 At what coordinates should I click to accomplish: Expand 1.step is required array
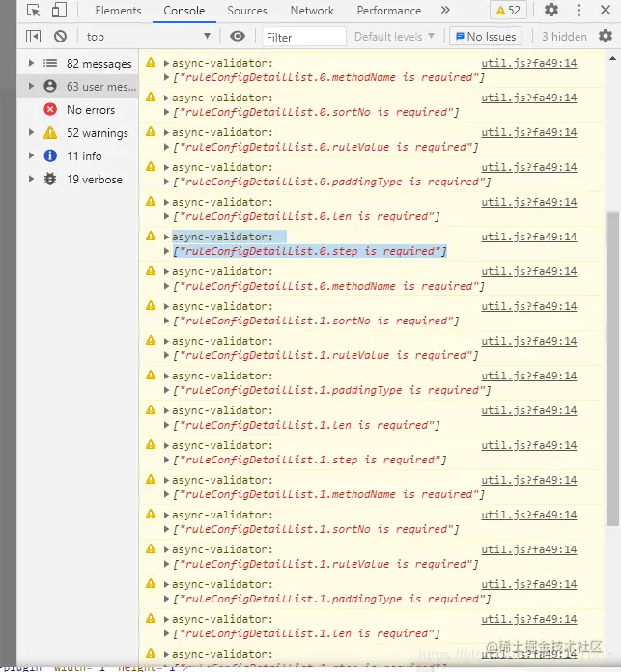pyautogui.click(x=166, y=460)
